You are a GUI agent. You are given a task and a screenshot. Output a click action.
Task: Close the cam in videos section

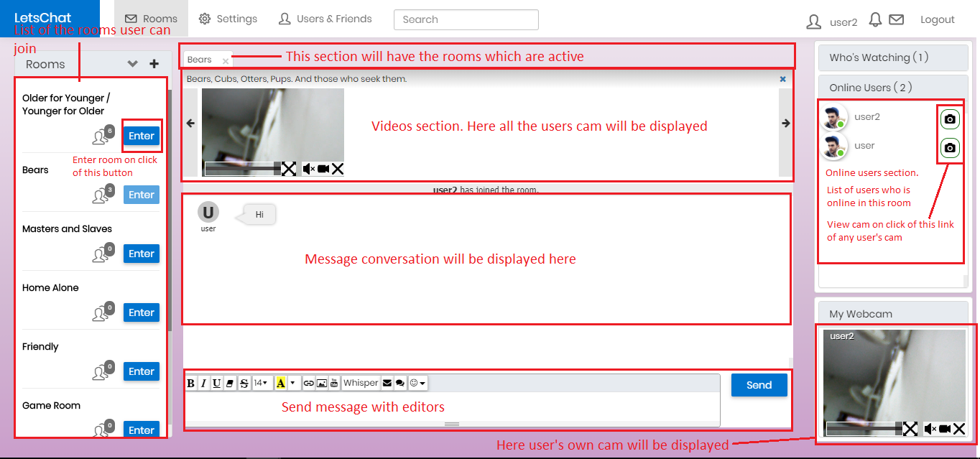click(338, 169)
